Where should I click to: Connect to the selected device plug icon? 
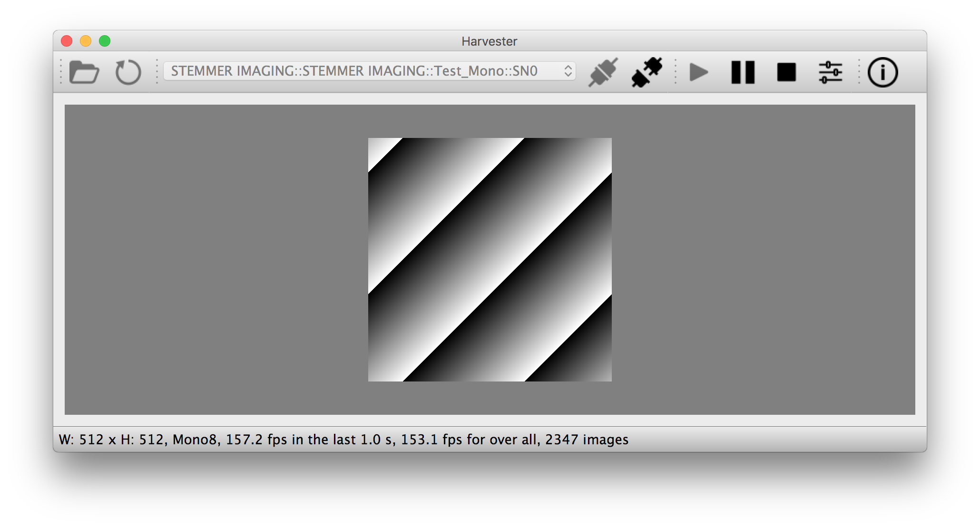tap(603, 72)
